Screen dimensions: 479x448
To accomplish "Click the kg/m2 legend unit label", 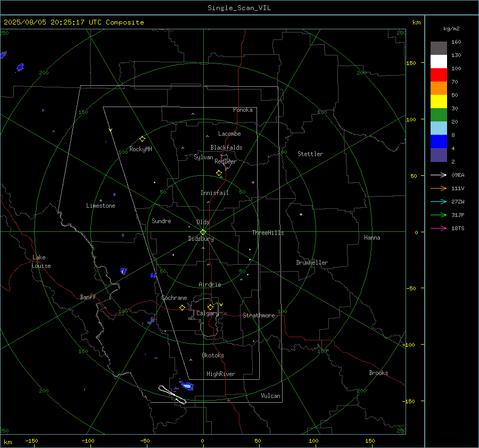I will coord(451,29).
